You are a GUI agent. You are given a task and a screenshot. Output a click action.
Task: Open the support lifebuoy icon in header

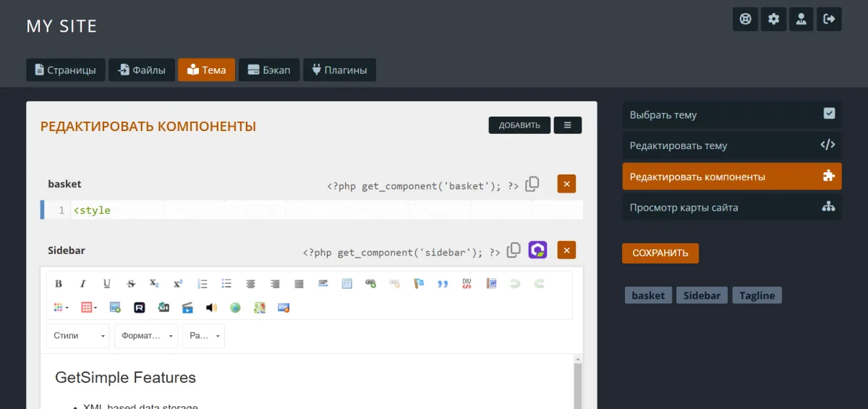[x=746, y=19]
